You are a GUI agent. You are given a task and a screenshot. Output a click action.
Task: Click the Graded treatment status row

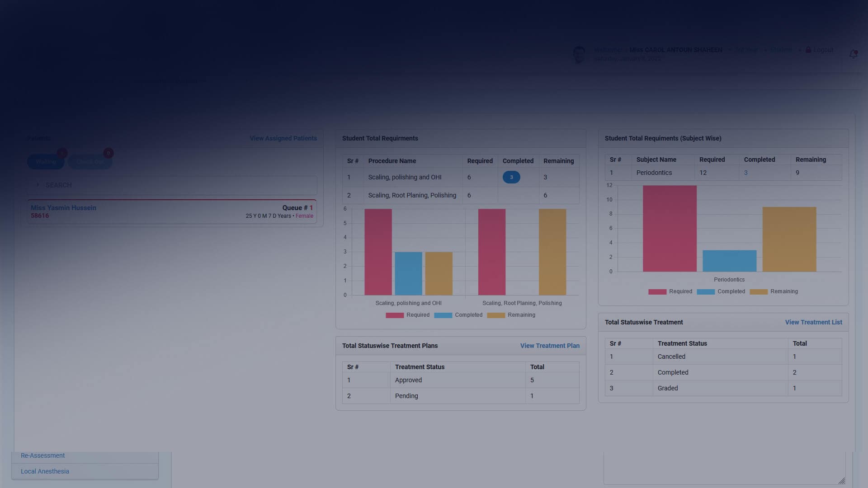pos(723,388)
